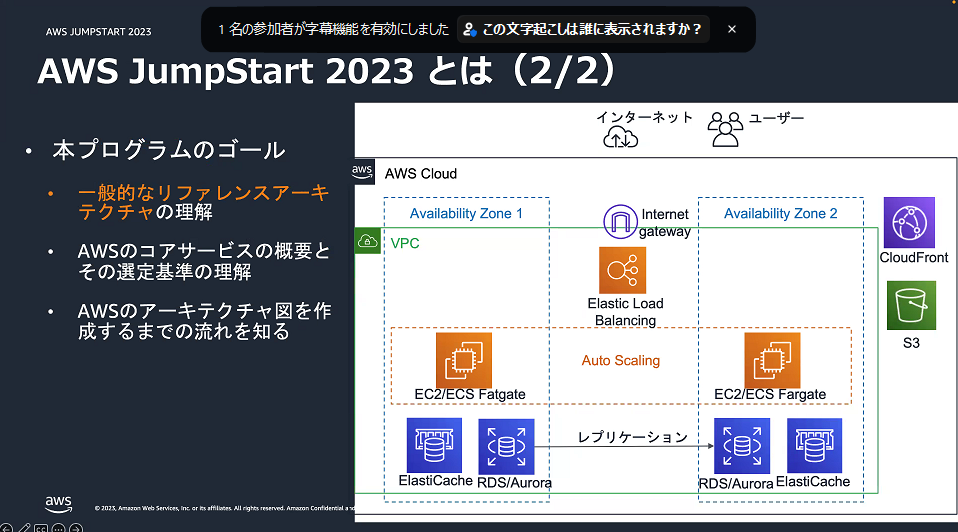
Task: Click the 'インターネット' label
Action: (x=645, y=117)
